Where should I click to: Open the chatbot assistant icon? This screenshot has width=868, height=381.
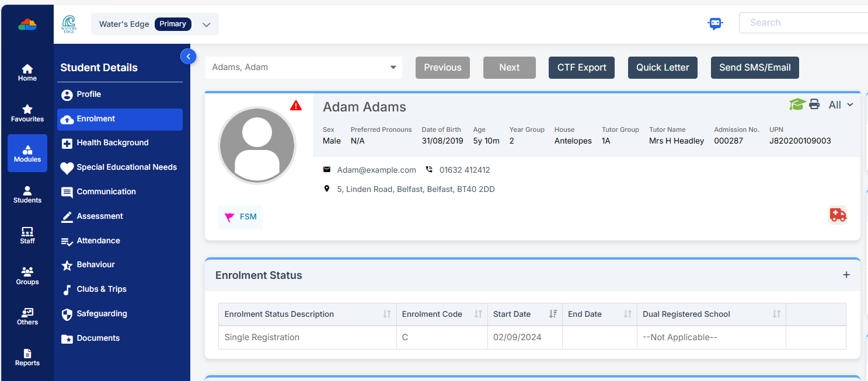(715, 23)
